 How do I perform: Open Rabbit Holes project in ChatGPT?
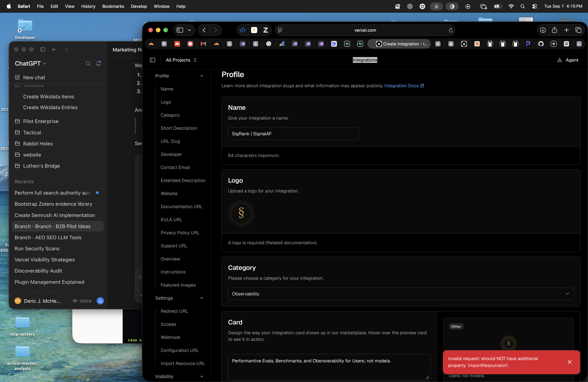[x=38, y=144]
